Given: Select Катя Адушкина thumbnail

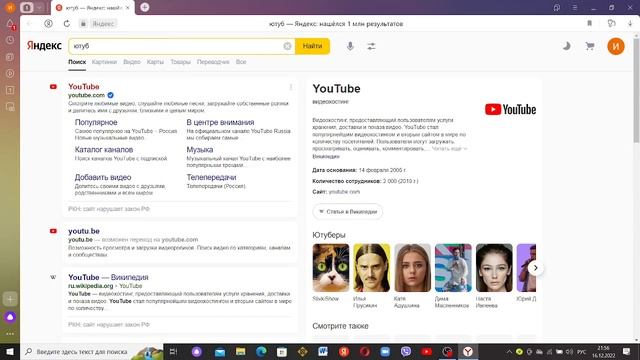Looking at the screenshot, I should [x=412, y=268].
